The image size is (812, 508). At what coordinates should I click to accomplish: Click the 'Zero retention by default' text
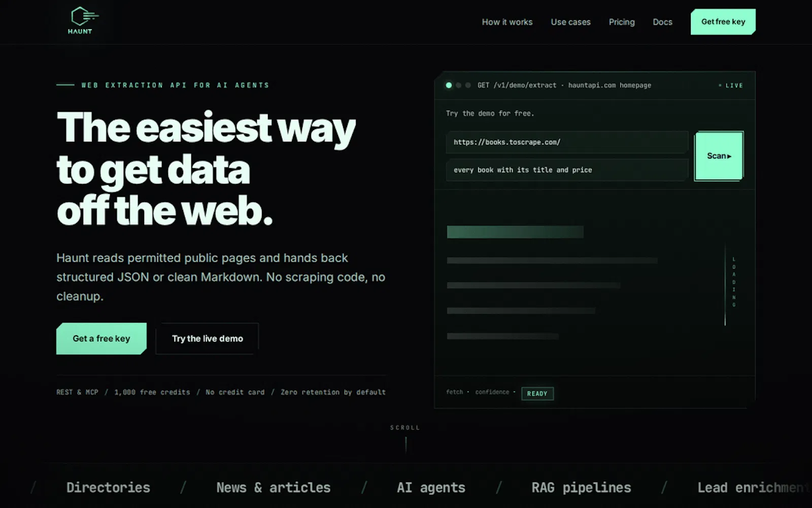pyautogui.click(x=333, y=392)
